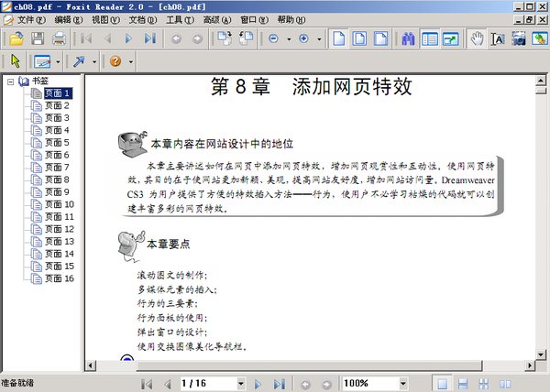This screenshot has height=392, width=550.
Task: Save the document with the floppy disk icon
Action: coord(38,38)
